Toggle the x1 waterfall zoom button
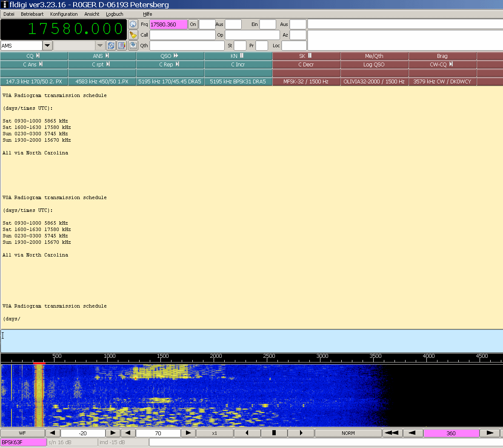Image resolution: width=503 pixels, height=448 pixels. tap(214, 433)
